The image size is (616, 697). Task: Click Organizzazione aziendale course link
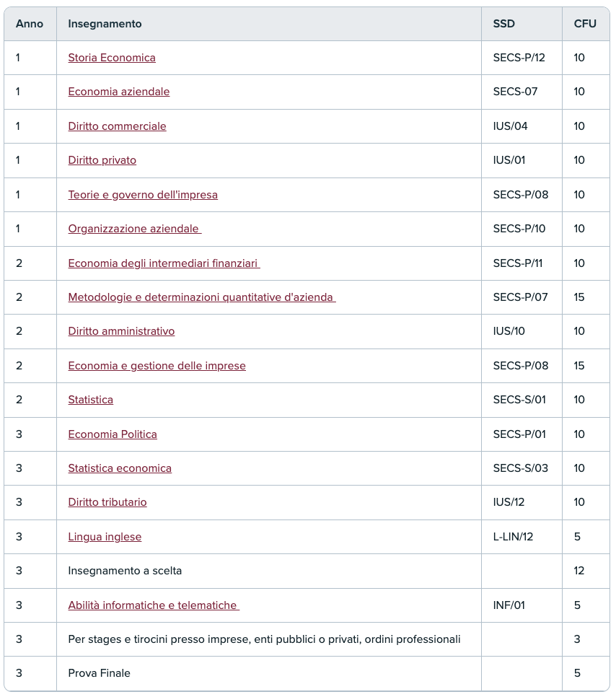(x=133, y=229)
